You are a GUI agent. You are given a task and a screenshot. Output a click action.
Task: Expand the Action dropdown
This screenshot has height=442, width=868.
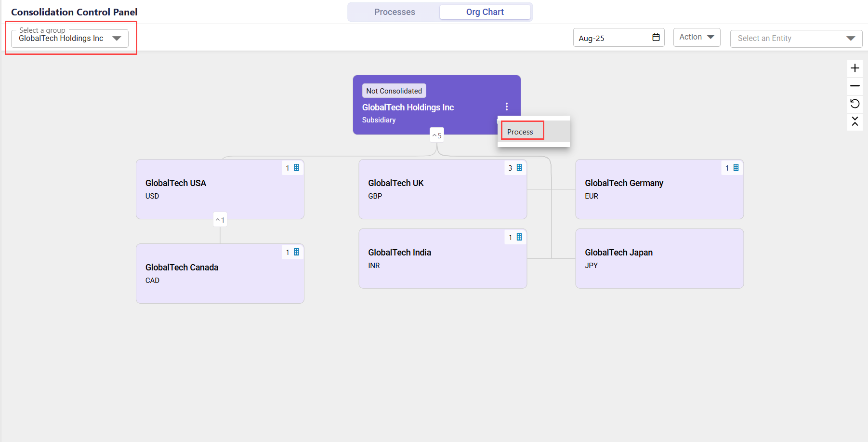point(696,37)
